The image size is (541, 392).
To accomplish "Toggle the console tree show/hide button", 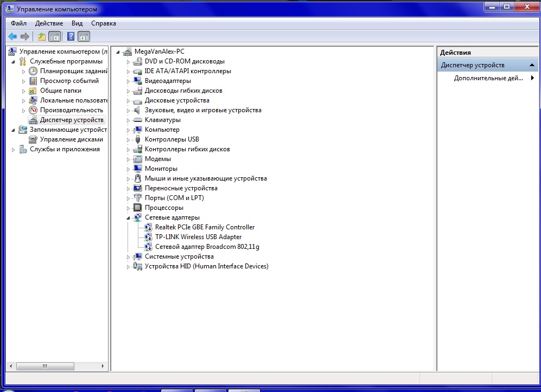I will coord(54,37).
